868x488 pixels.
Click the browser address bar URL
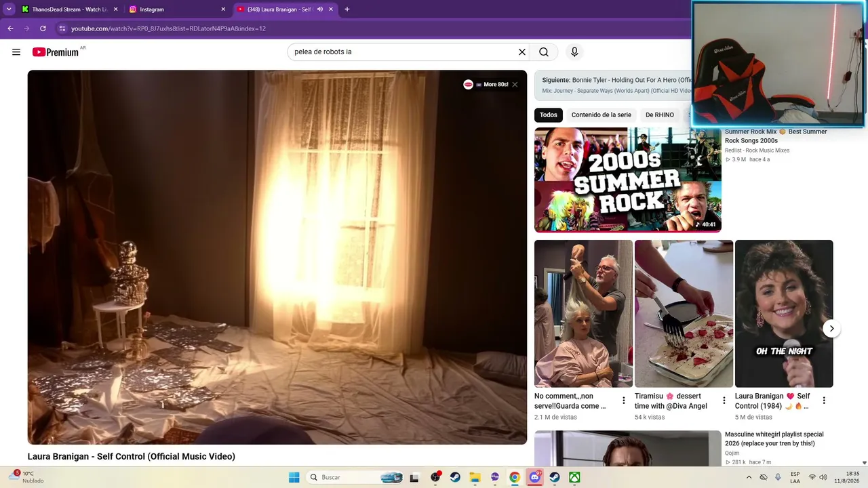(x=168, y=28)
